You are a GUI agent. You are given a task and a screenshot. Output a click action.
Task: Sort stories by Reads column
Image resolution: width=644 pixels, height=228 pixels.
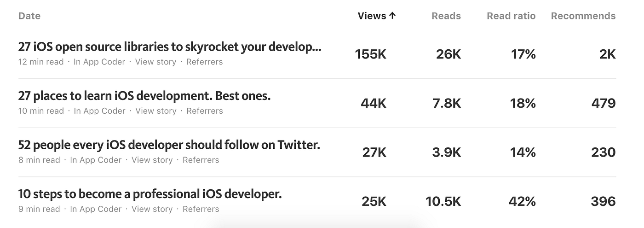446,16
